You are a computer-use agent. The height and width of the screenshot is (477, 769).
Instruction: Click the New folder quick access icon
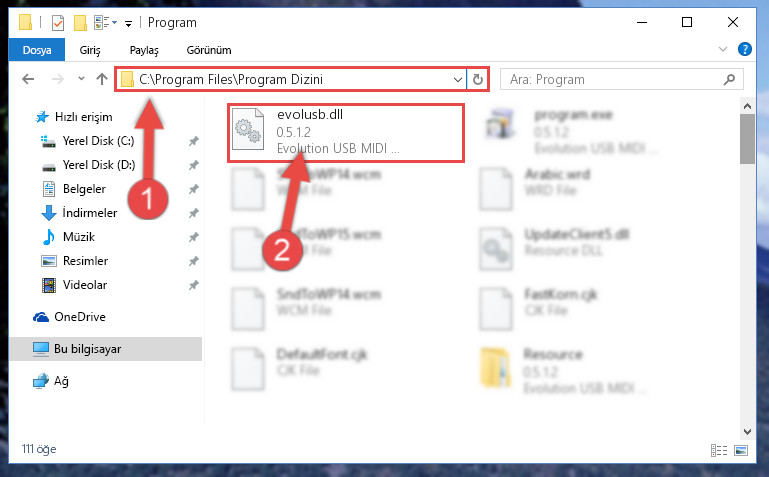[80, 23]
